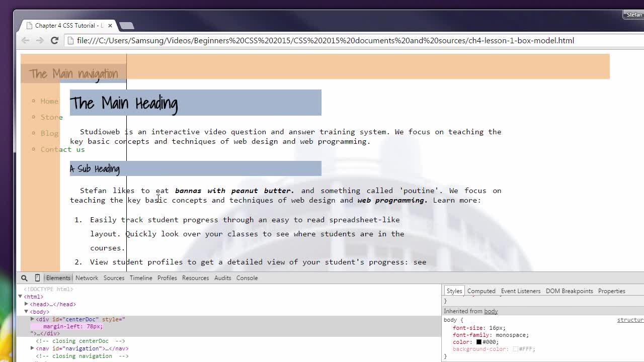The height and width of the screenshot is (362, 644).
Task: Click the bold 'web programming.' text
Action: click(x=392, y=200)
